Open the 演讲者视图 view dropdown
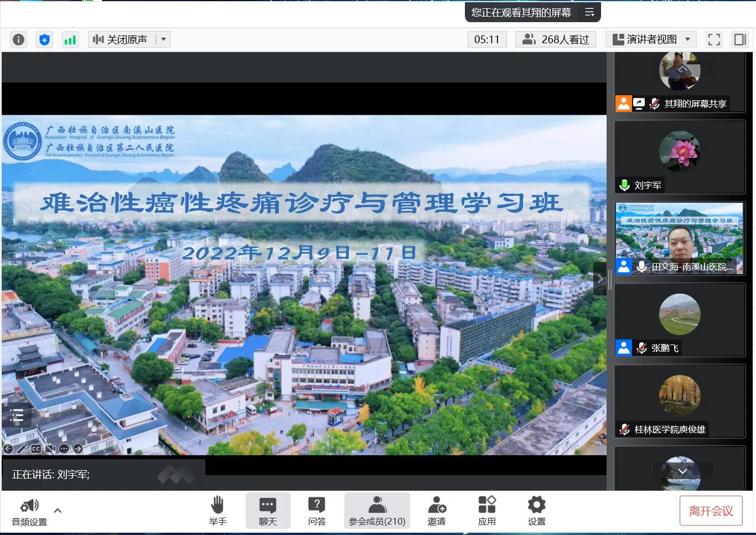This screenshot has height=535, width=756. point(651,39)
